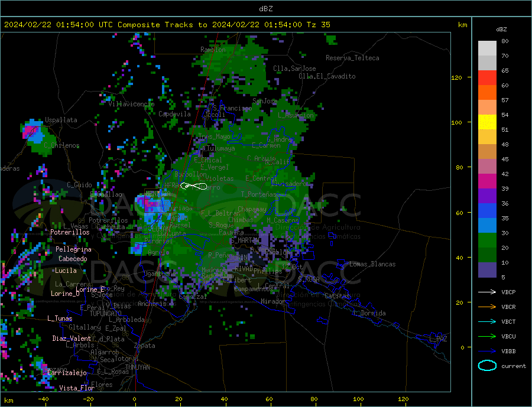Click the blue VBBB arrow legend icon
Screen dimensions: 532x407
click(x=487, y=351)
